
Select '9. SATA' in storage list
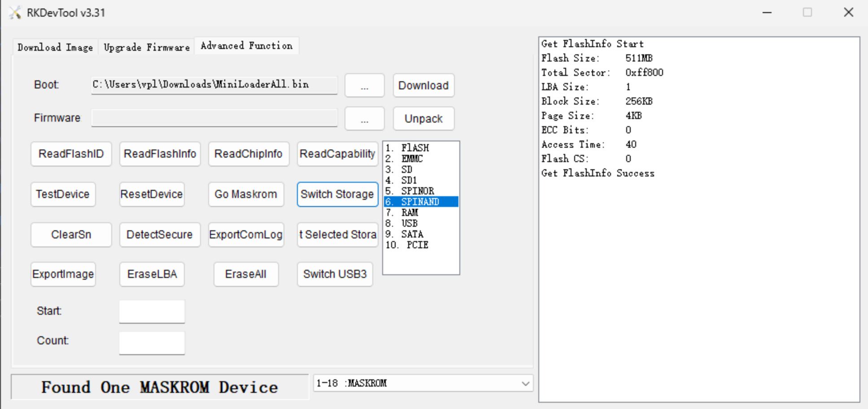point(421,234)
